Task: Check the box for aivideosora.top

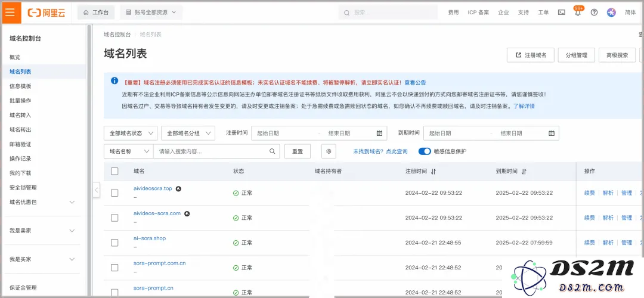Action: pos(114,193)
